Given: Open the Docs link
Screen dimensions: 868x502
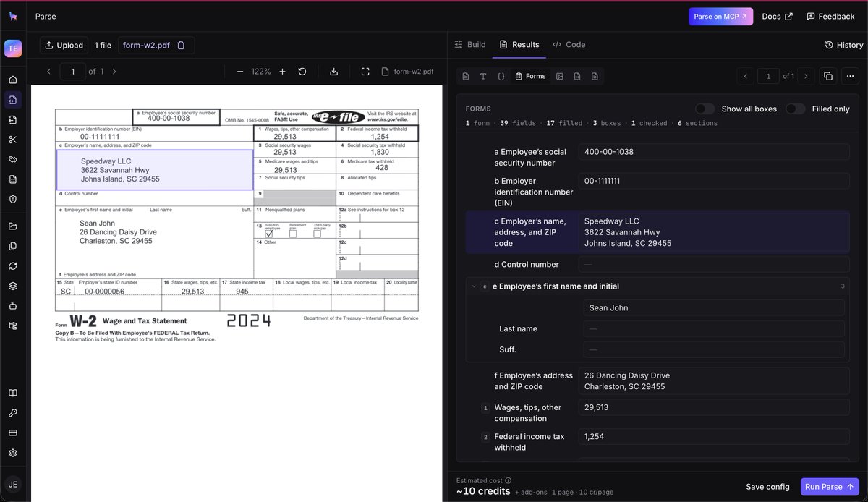Looking at the screenshot, I should (x=777, y=16).
